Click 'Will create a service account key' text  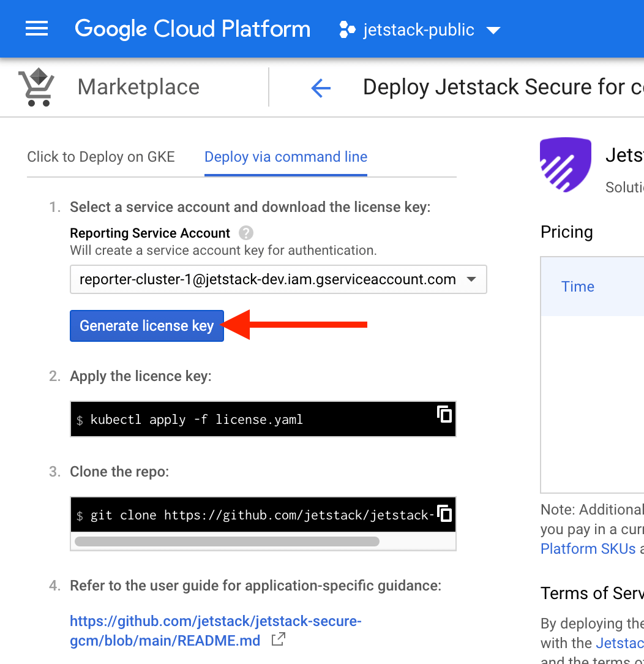click(223, 251)
